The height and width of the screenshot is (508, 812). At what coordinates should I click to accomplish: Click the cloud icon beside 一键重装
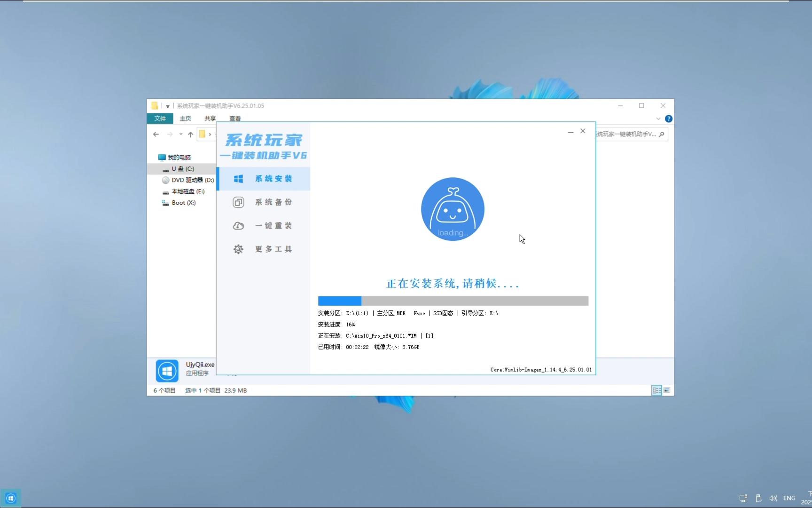tap(238, 226)
